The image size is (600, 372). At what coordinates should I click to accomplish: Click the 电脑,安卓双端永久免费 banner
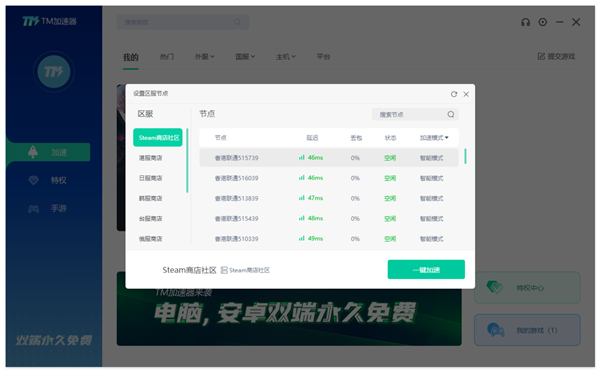(x=289, y=317)
